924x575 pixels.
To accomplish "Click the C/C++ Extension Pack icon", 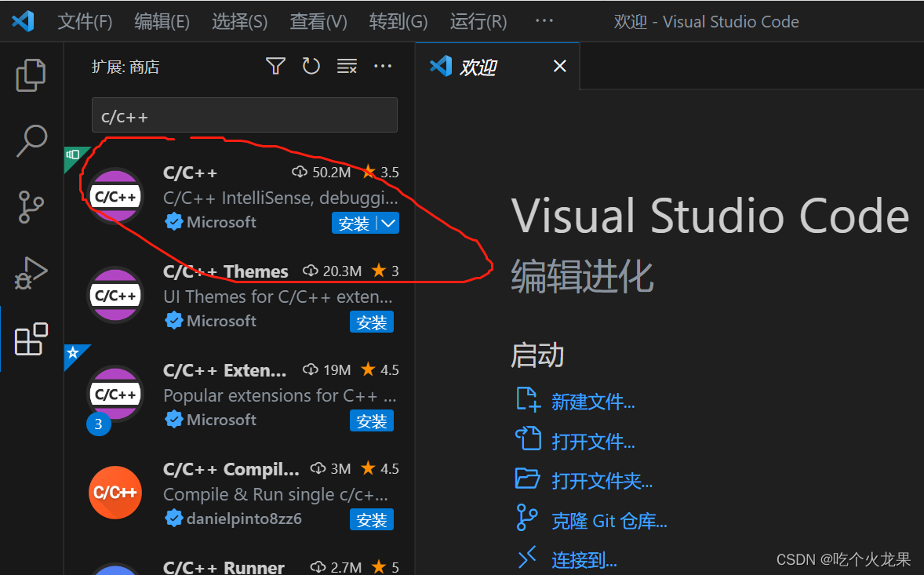I will coord(115,393).
